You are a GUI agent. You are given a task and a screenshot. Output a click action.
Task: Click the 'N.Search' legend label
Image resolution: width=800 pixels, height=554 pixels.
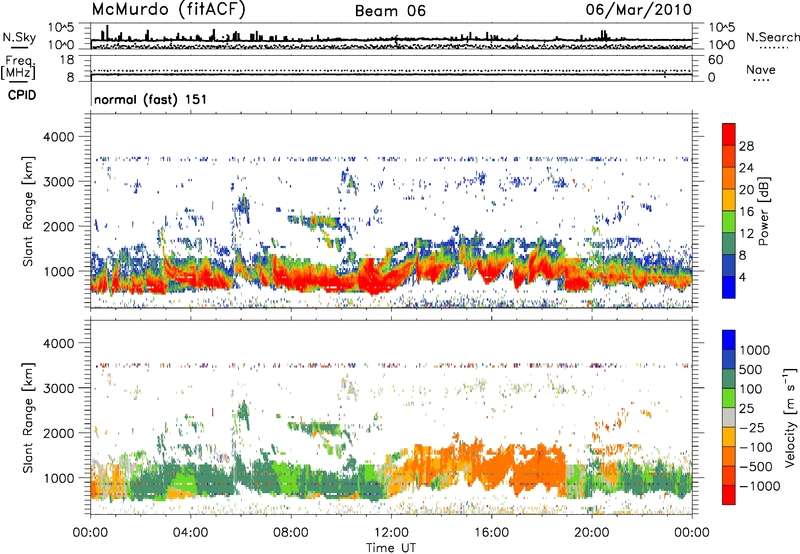click(772, 37)
